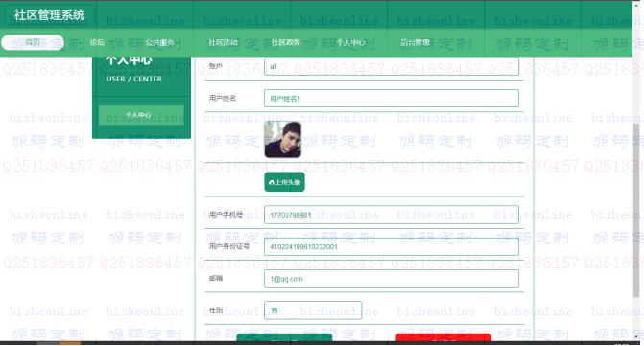644x346 pixels.
Task: Click the 用户手机号 input field
Action: tap(392, 215)
